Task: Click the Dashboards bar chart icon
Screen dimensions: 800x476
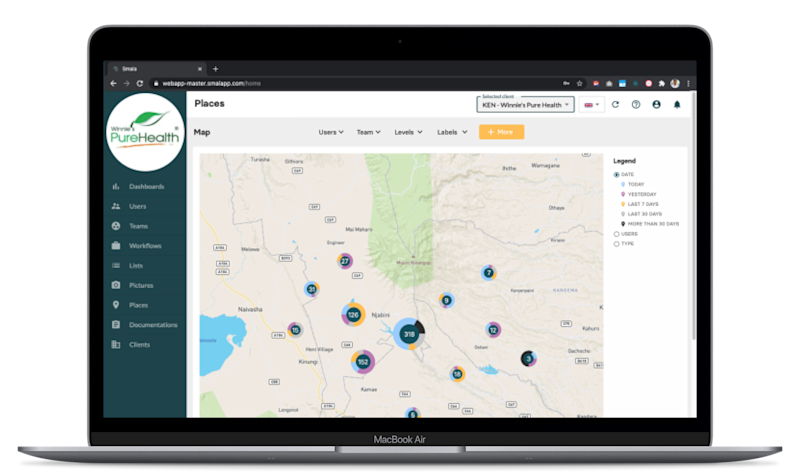Action: [116, 186]
